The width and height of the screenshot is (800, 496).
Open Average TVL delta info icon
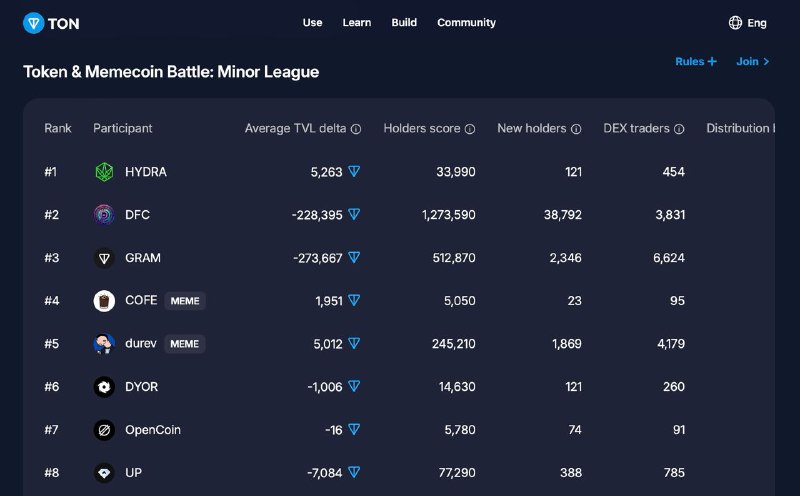356,129
